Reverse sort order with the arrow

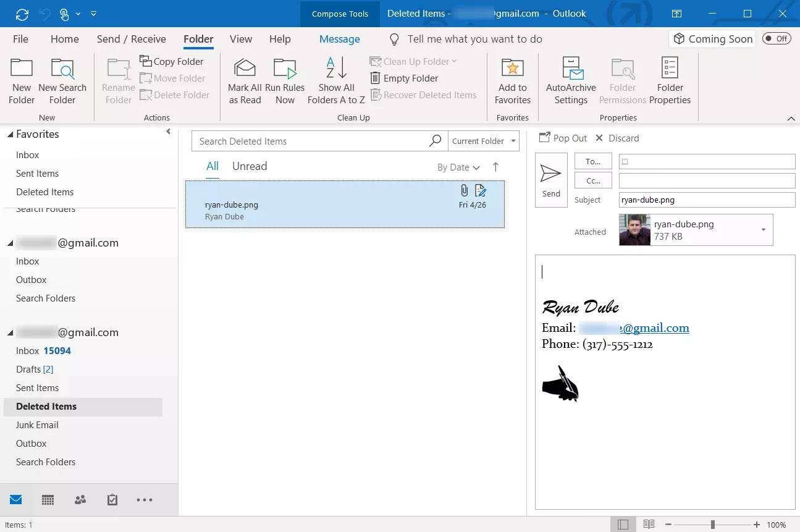(495, 167)
